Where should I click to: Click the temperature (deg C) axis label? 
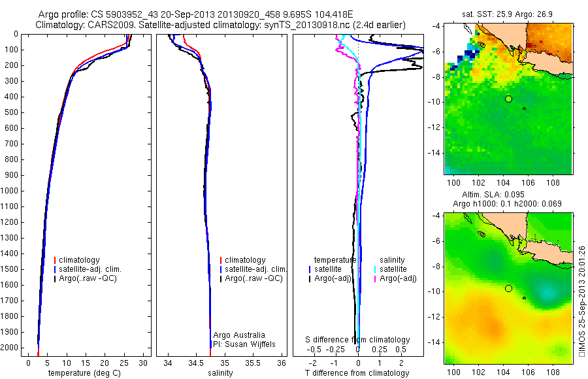click(x=84, y=373)
